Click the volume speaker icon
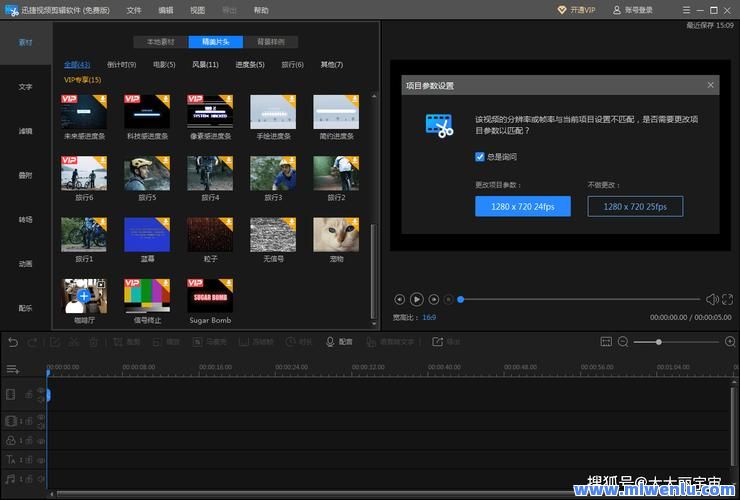Screen dimensions: 740x500 tap(712, 299)
